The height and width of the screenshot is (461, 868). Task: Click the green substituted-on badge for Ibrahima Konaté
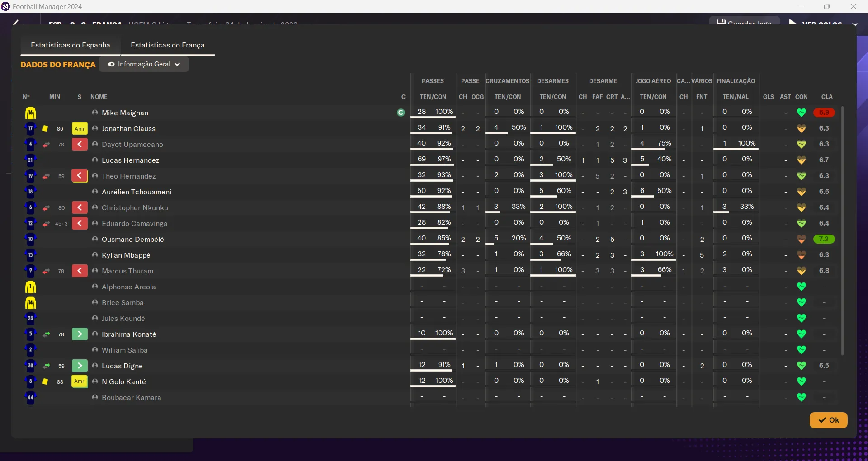point(80,334)
